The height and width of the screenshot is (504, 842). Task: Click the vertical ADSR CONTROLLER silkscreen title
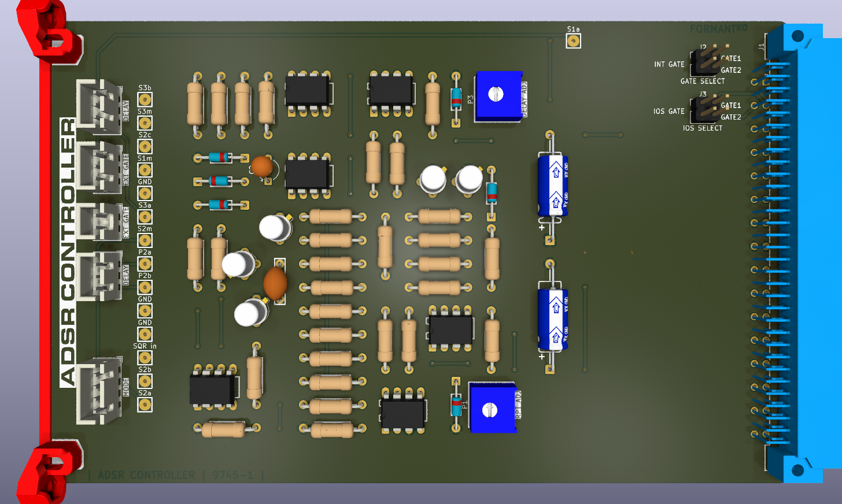pos(68,253)
